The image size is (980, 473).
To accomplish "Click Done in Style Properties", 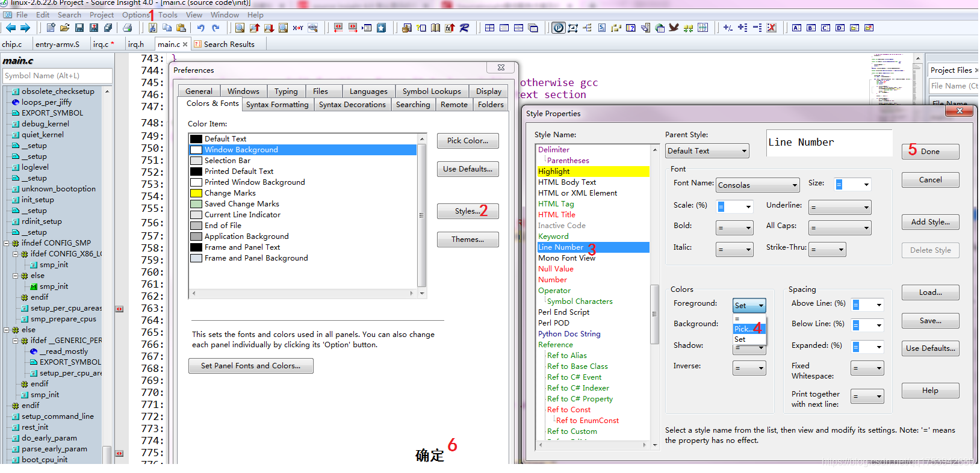I will (x=930, y=152).
